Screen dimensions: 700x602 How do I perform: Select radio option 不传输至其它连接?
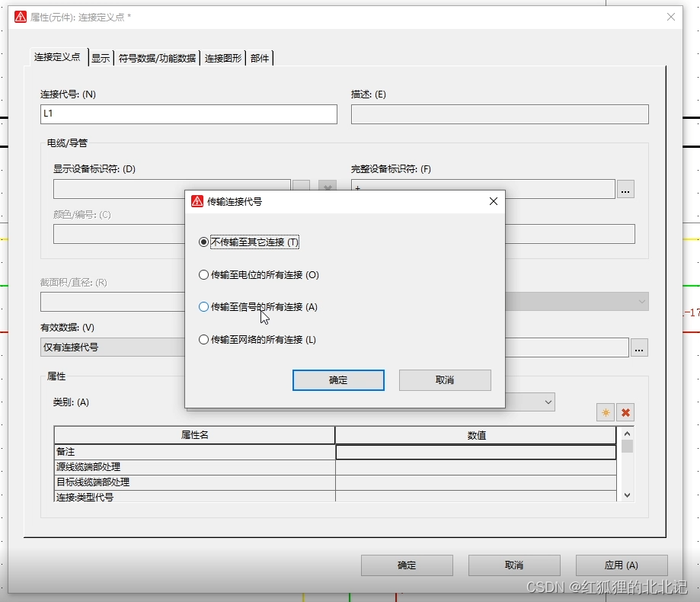click(x=203, y=241)
